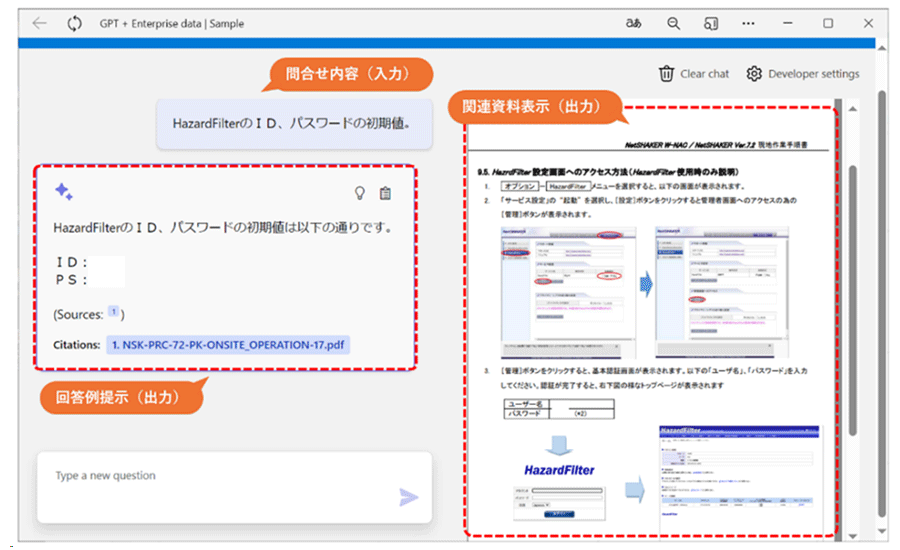Click the document viewer scroll down arrow
This screenshot has height=550, width=900.
click(x=853, y=536)
